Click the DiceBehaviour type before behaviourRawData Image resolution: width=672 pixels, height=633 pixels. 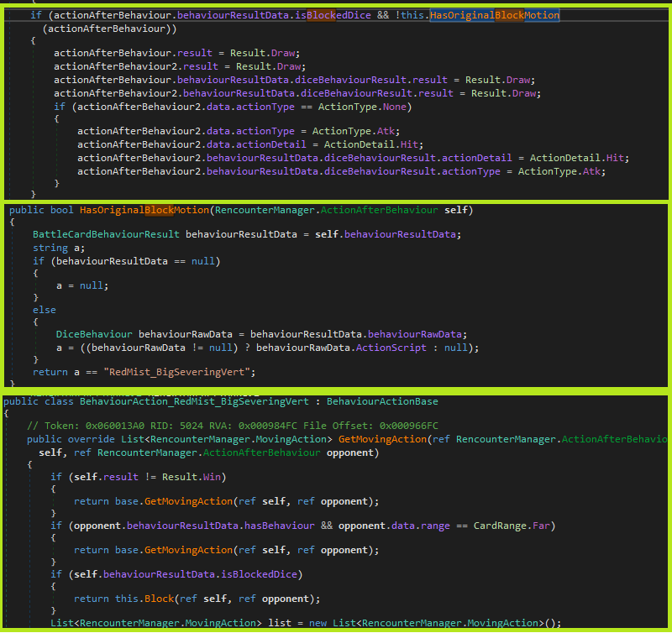94,334
